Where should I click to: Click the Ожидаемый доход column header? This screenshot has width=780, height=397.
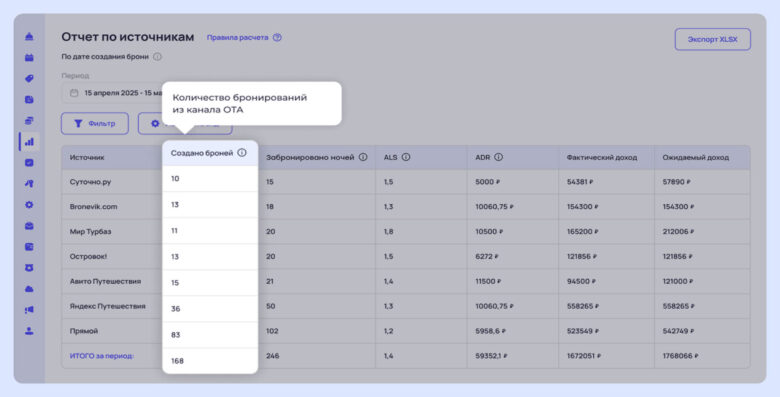tap(695, 157)
